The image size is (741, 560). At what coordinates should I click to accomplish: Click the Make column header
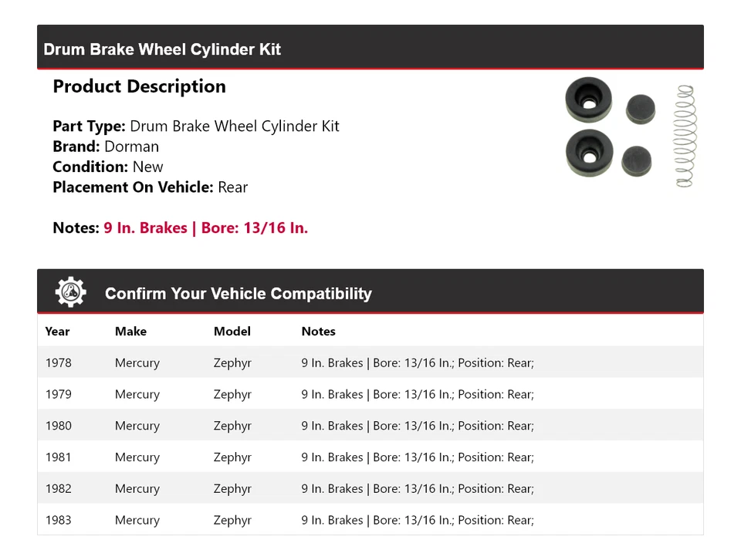pyautogui.click(x=130, y=332)
